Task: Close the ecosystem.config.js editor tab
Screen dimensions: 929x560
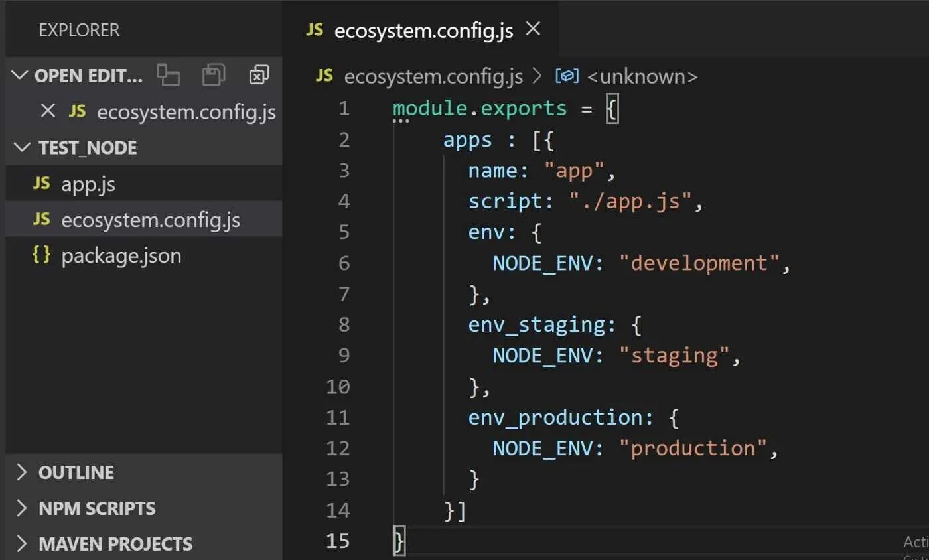Action: pyautogui.click(x=533, y=29)
